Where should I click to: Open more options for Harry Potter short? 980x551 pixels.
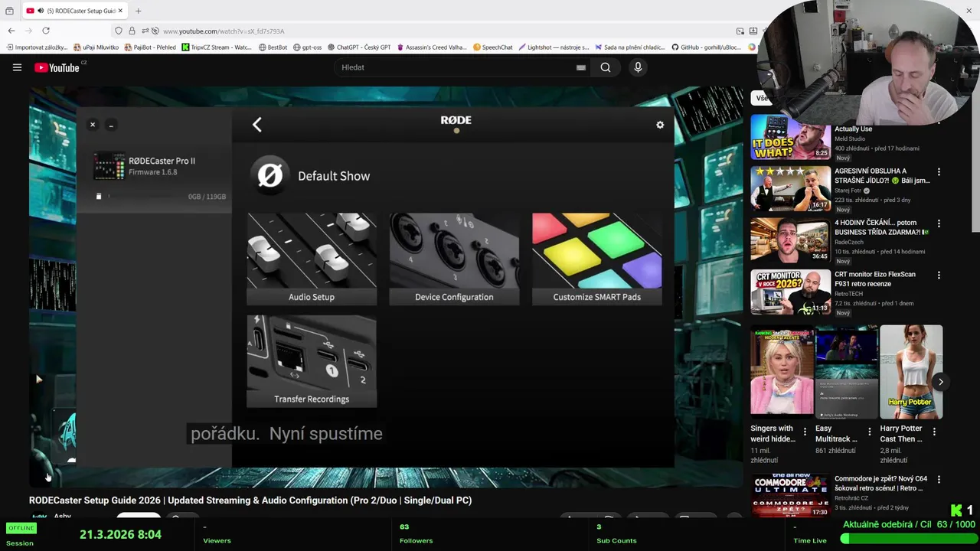pyautogui.click(x=934, y=432)
